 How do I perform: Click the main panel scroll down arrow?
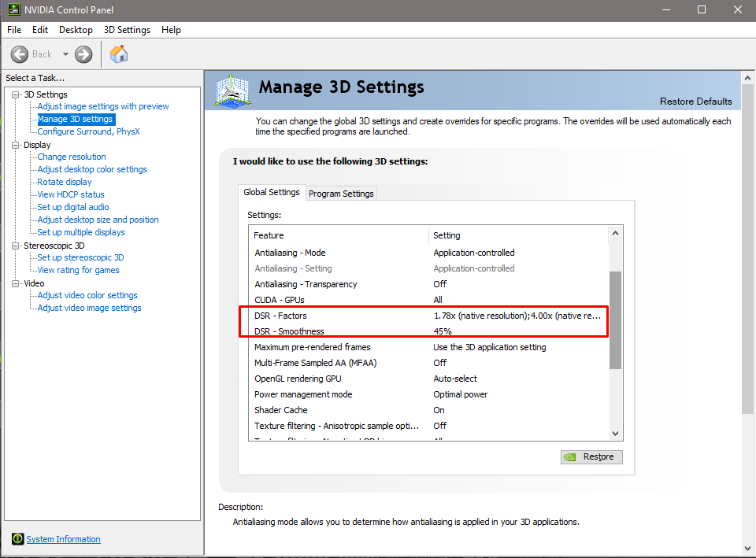click(x=748, y=549)
